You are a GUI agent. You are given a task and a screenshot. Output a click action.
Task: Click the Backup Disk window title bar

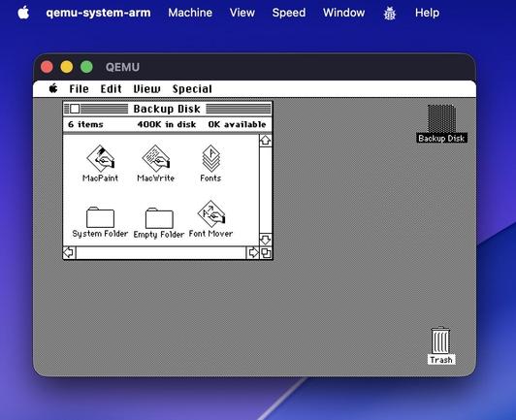[168, 109]
